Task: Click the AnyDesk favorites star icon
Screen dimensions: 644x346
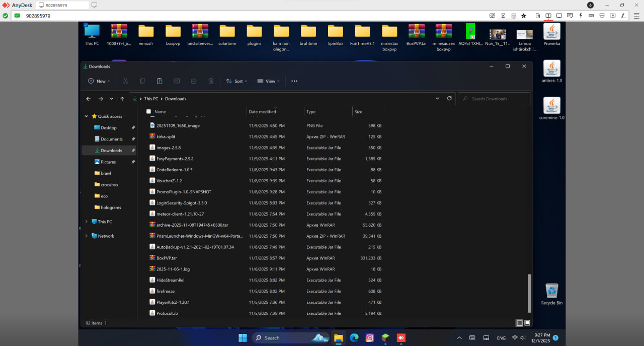Action: pos(524,16)
